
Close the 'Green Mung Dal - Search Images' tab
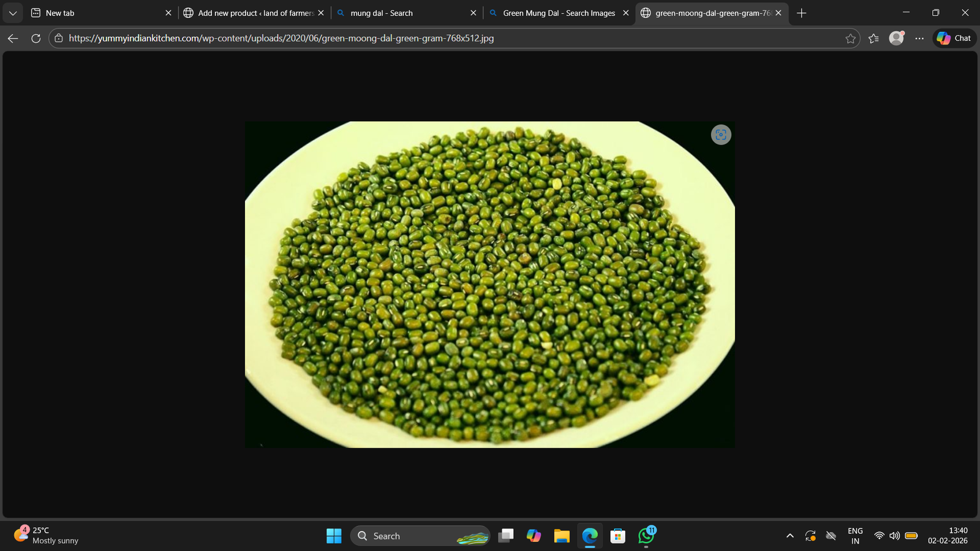(x=625, y=13)
